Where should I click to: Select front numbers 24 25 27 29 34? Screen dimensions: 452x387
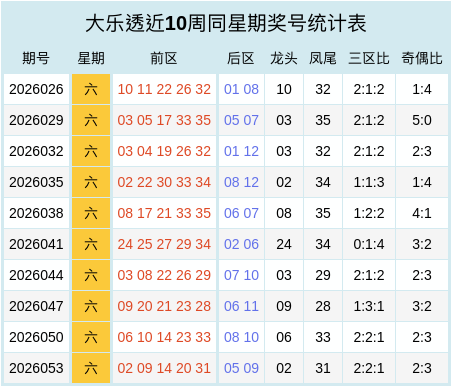[x=164, y=244]
